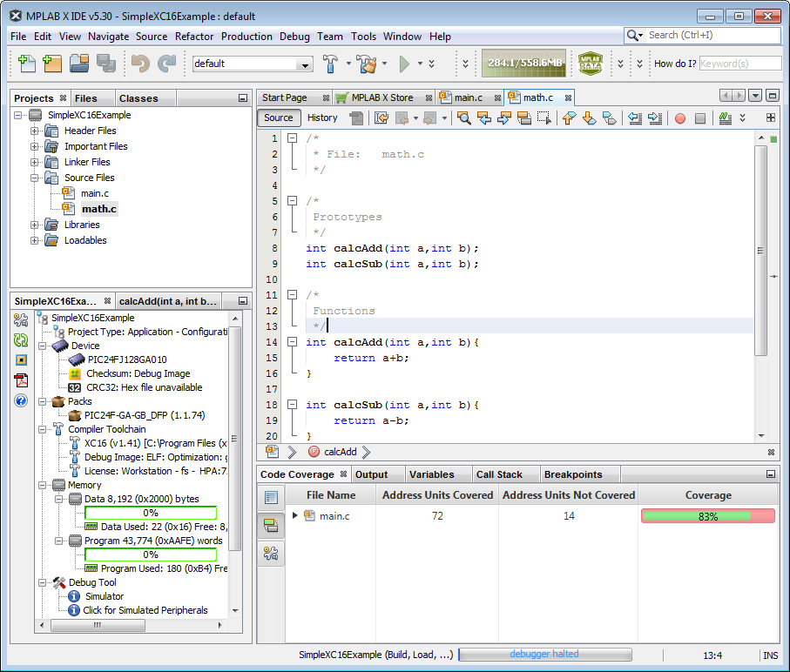Screen dimensions: 790x672
Task: Toggle the second Code Coverage sidebar button
Action: click(271, 526)
